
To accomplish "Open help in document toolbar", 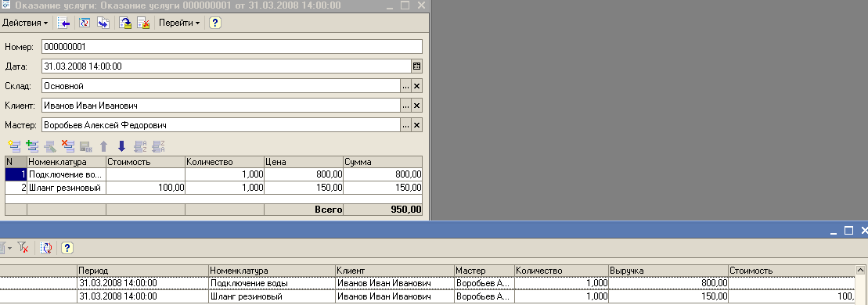I will point(215,23).
